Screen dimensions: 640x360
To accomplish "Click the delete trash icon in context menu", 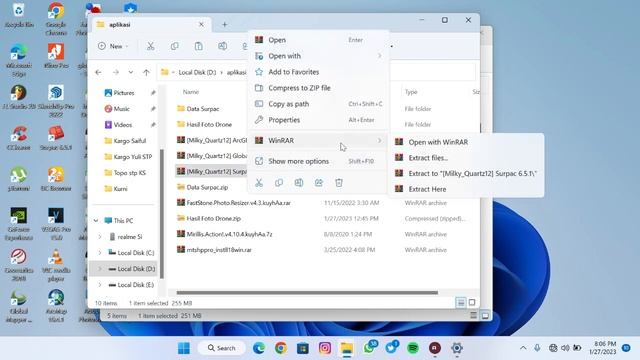I will [339, 182].
